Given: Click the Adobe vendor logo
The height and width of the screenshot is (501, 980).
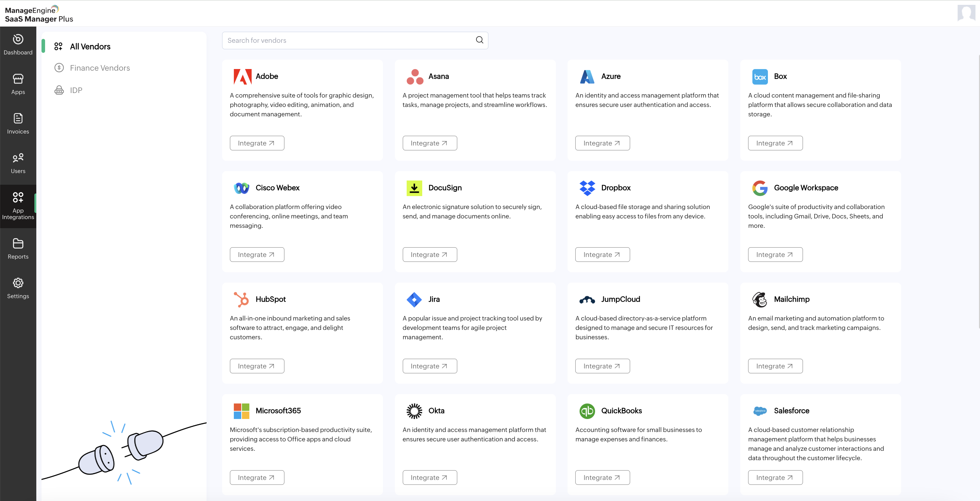Looking at the screenshot, I should click(242, 76).
